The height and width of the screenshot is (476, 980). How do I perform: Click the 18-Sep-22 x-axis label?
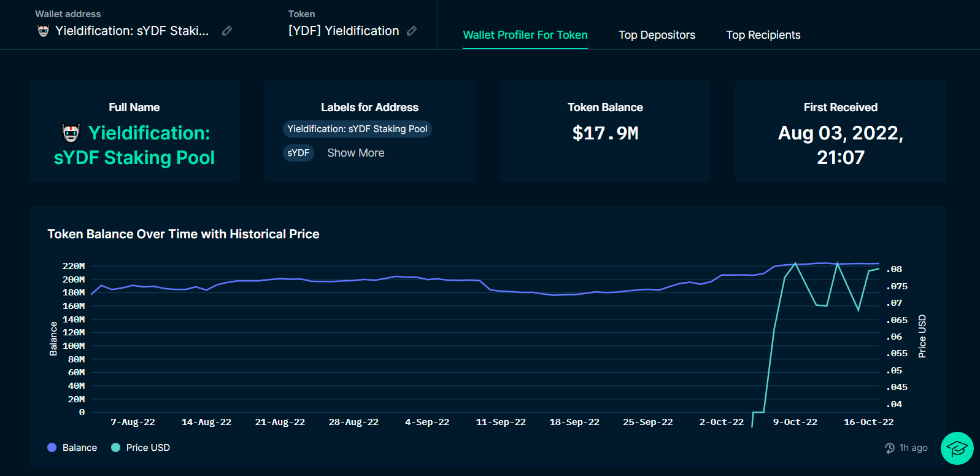574,422
